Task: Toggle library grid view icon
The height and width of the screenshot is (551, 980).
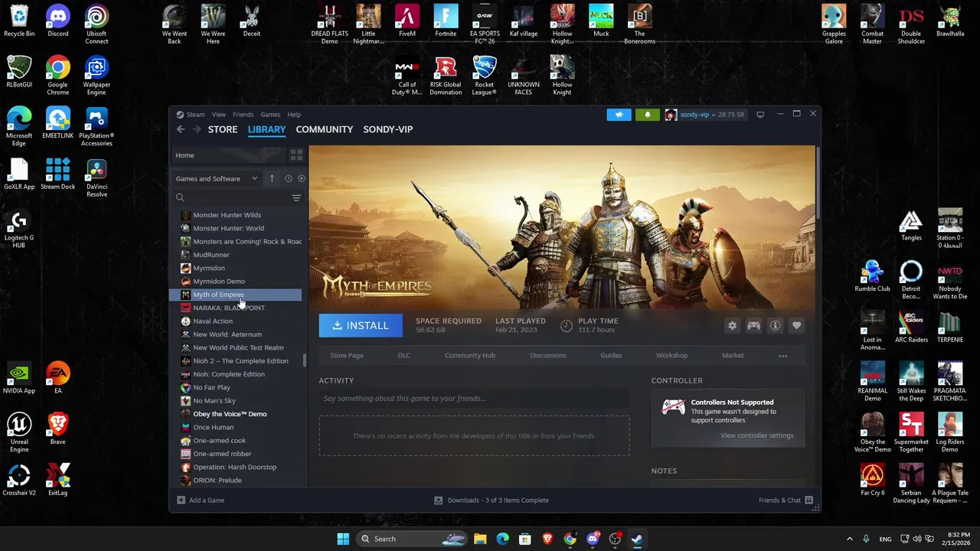Action: (296, 155)
